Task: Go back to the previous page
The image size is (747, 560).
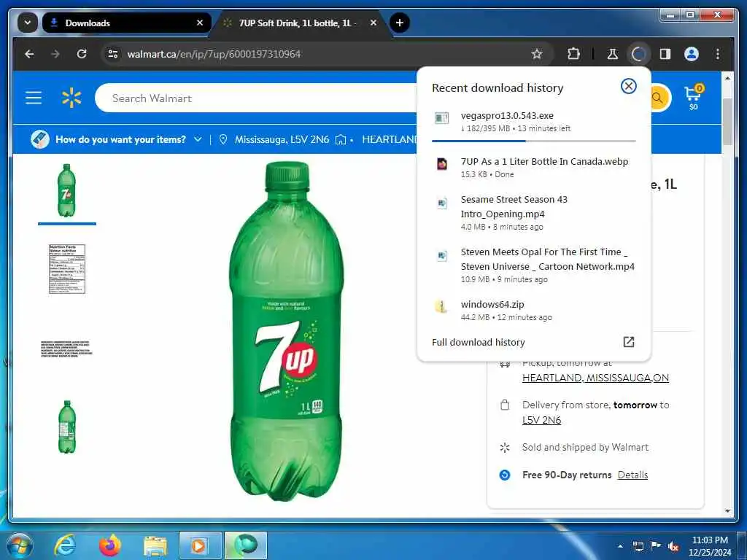Action: pos(29,54)
